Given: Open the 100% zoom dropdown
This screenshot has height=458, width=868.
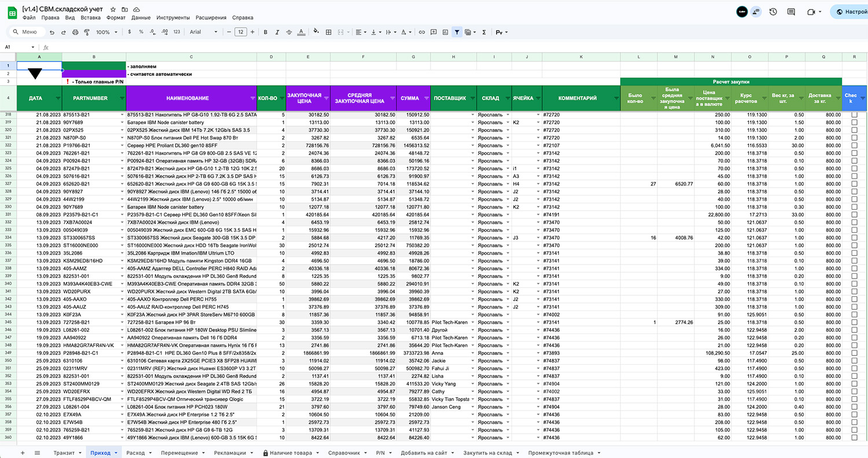Looking at the screenshot, I should pos(106,32).
